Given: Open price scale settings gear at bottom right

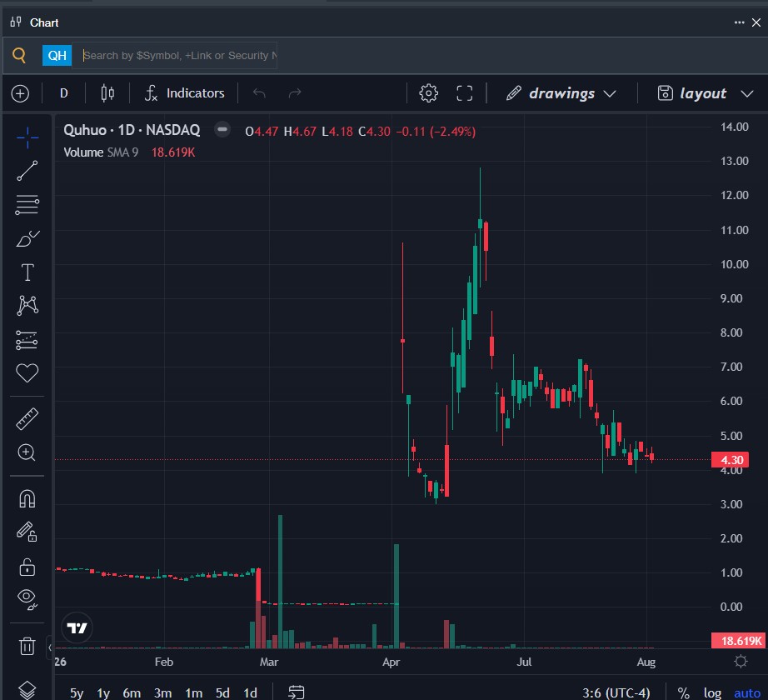Looking at the screenshot, I should coord(741,662).
